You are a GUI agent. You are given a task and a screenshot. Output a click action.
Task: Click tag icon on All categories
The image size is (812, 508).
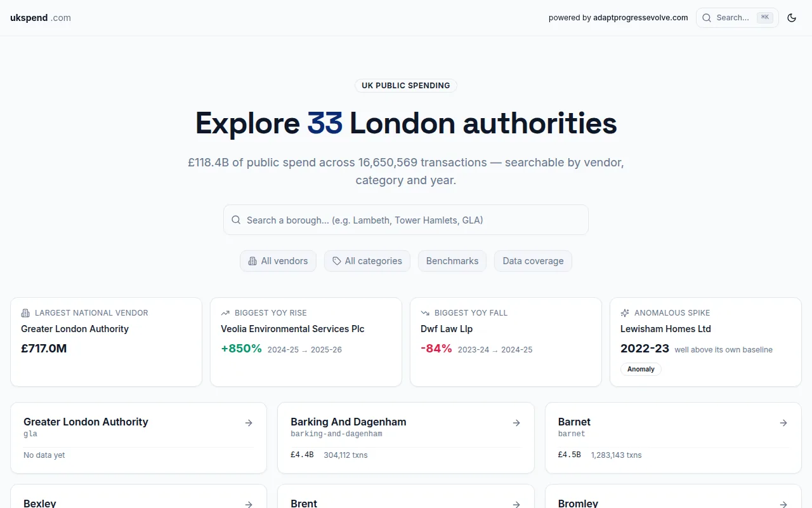(337, 261)
